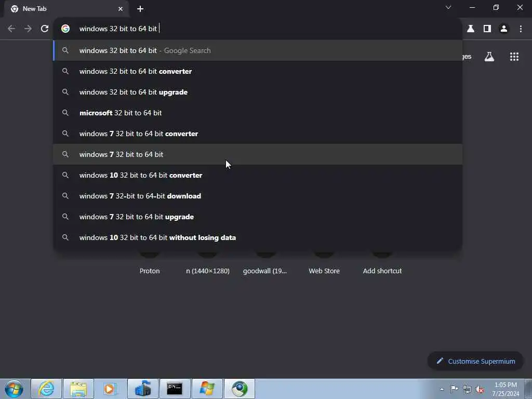
Task: Choose 'windows 10 ... without losing data' suggestion
Action: tap(258, 237)
